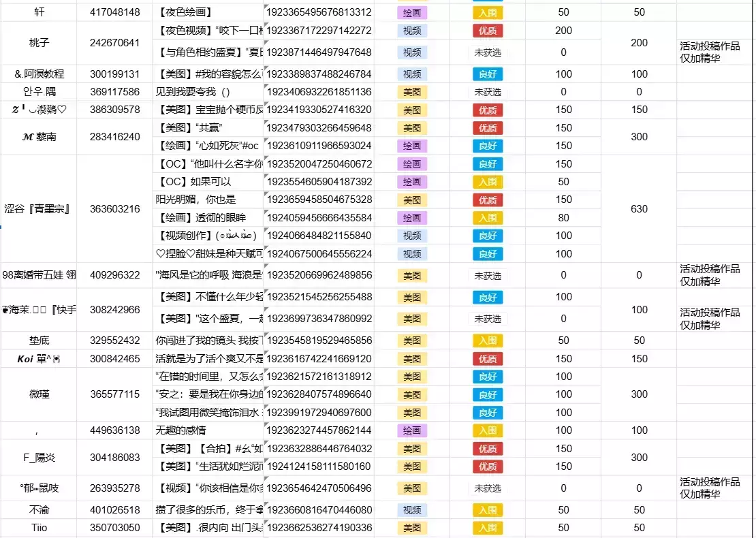This screenshot has height=538, width=756.
Task: Select the F_陽炎 name cell
Action: click(x=39, y=458)
